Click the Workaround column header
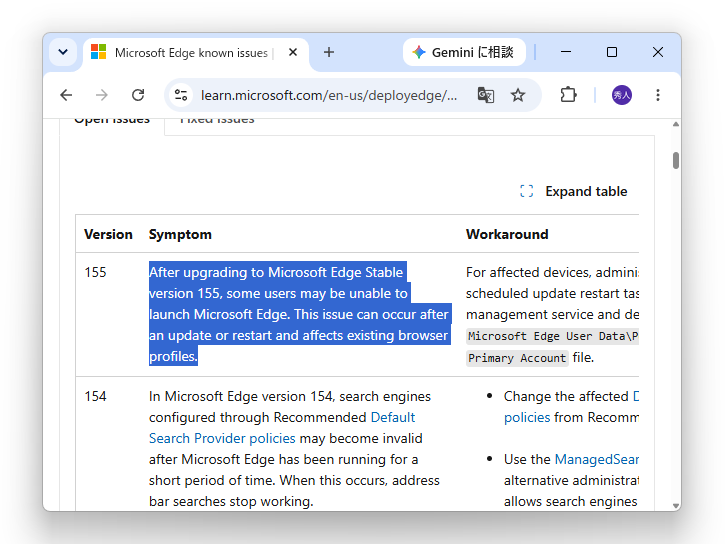The height and width of the screenshot is (544, 725). (x=507, y=234)
